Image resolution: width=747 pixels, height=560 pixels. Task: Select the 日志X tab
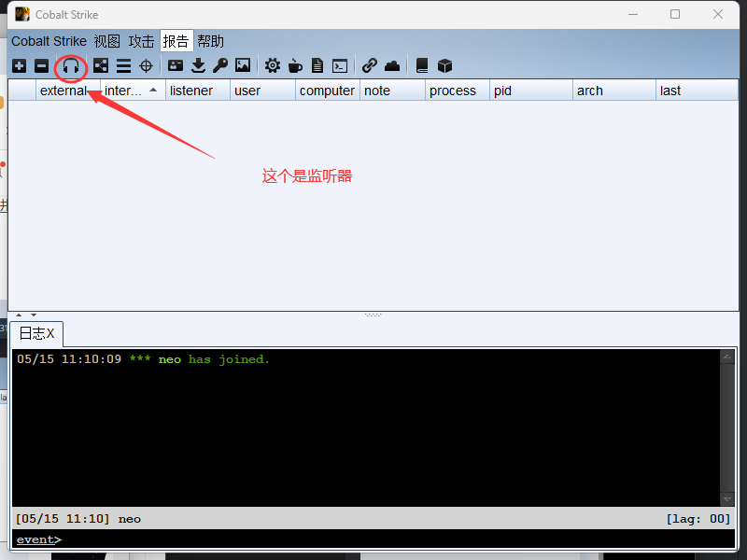point(36,333)
